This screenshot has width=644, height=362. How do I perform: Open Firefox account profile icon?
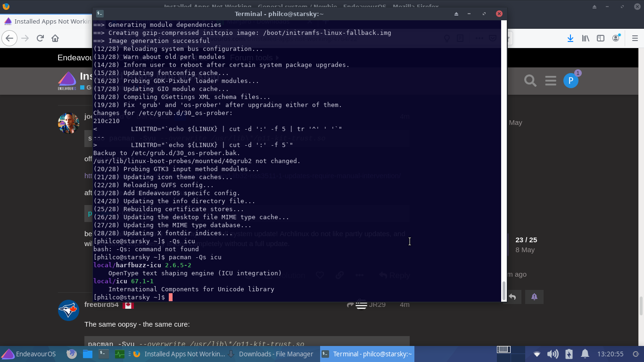pos(616,38)
